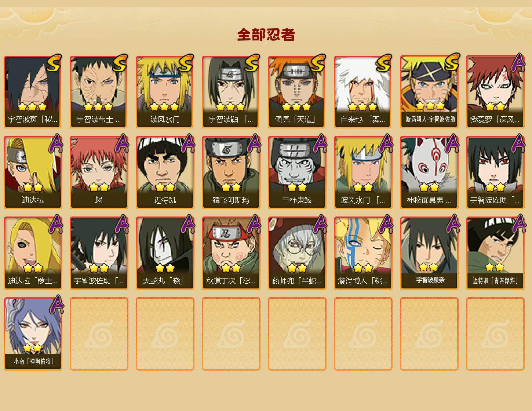Screen dimensions: 532x411
Task: Click the first empty ninja slot
Action: point(99,334)
